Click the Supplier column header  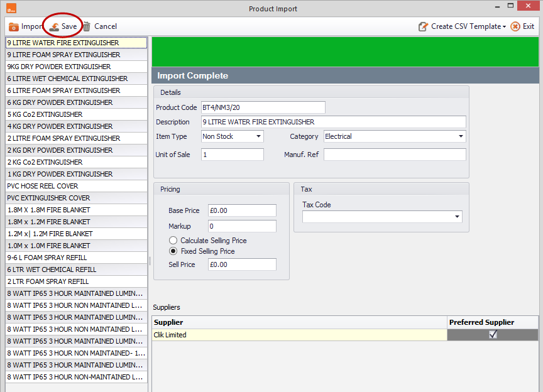(299, 322)
